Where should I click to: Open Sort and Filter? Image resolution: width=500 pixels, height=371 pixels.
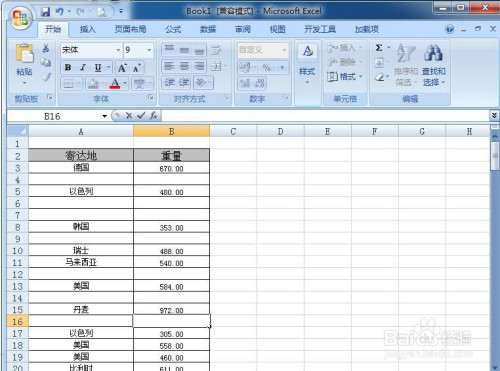coord(406,65)
